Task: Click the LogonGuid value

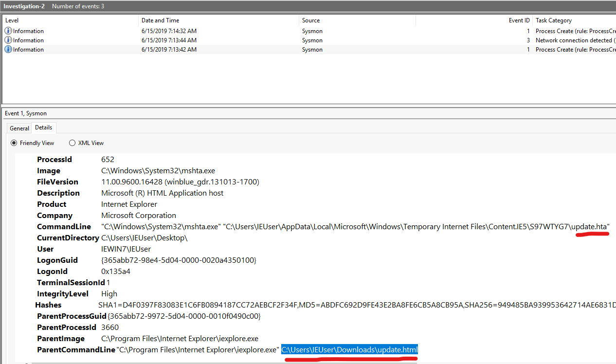Action: point(179,260)
